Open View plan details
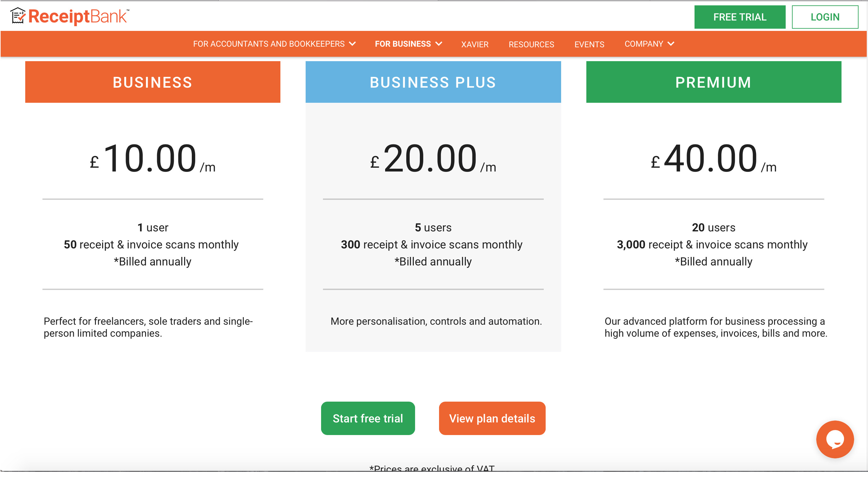The image size is (868, 488). 492,418
